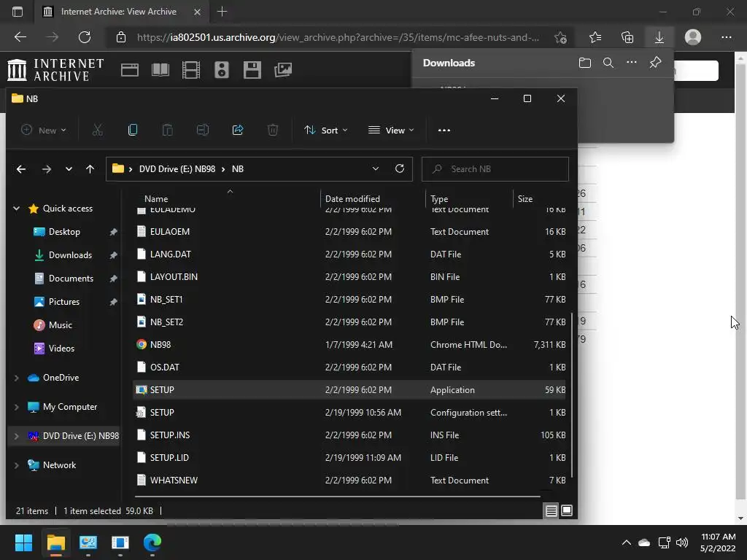Open Internet Archive images icon

coord(283,70)
